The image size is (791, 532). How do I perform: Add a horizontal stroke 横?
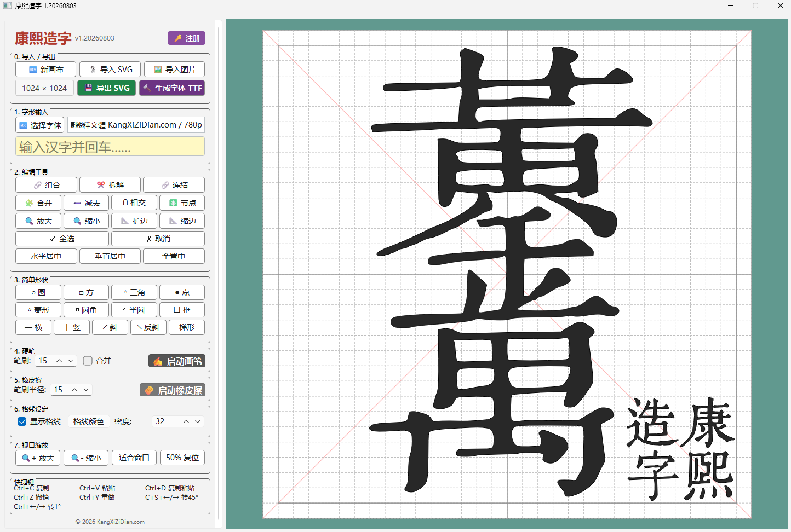pos(33,327)
